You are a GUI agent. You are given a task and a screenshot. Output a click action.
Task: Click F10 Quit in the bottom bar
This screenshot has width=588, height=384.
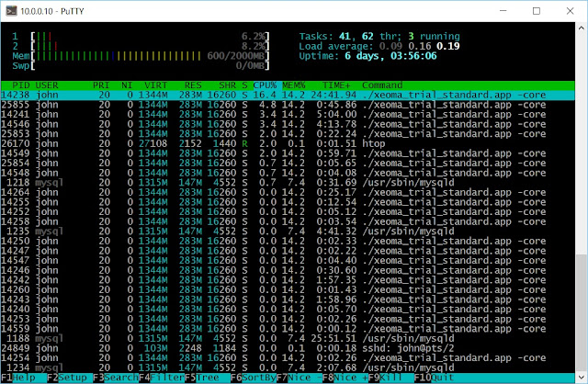click(434, 378)
